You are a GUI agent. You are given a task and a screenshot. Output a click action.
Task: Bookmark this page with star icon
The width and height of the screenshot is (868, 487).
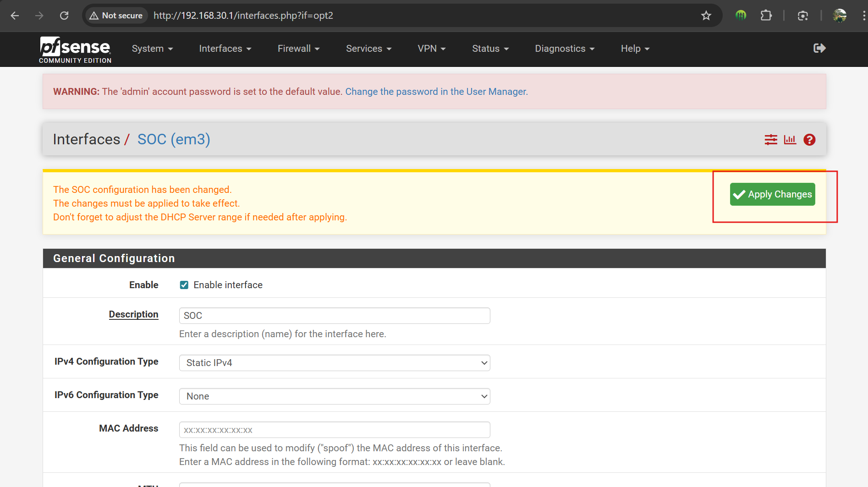pos(706,16)
